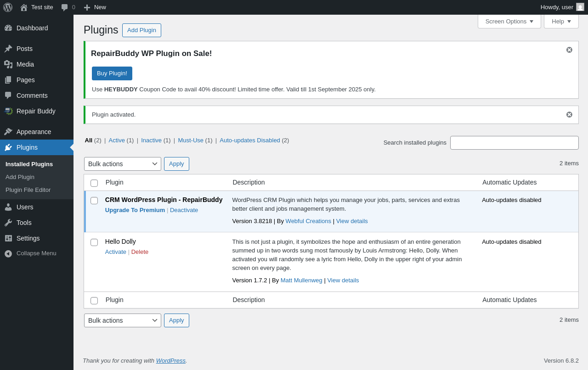Click Add Plugin button beside page title
Screen dimensions: 588x370
coord(141,30)
